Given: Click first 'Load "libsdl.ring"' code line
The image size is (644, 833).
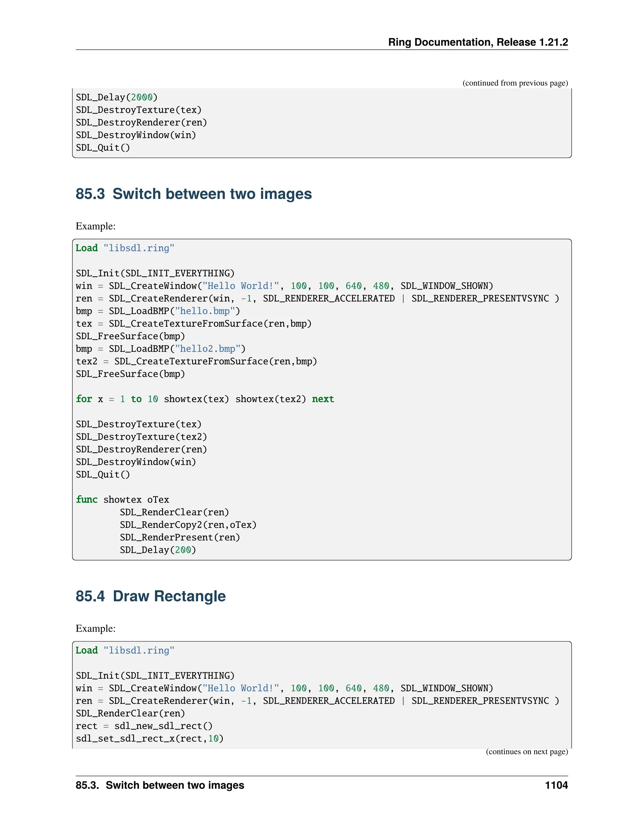Looking at the screenshot, I should (125, 248).
